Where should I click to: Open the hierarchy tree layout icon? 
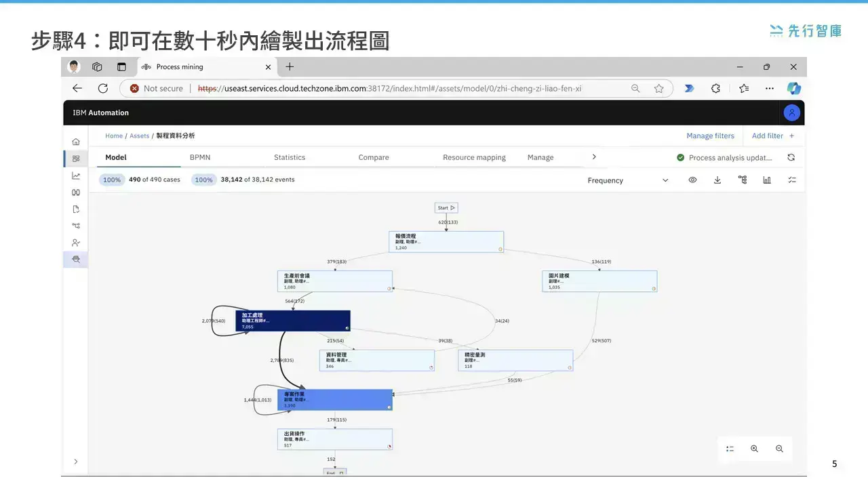click(743, 180)
